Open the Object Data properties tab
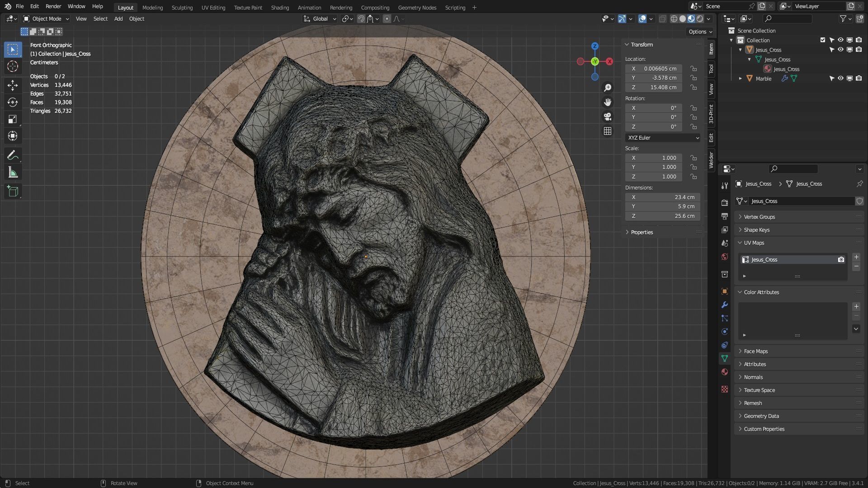Image resolution: width=868 pixels, height=488 pixels. pos(725,358)
